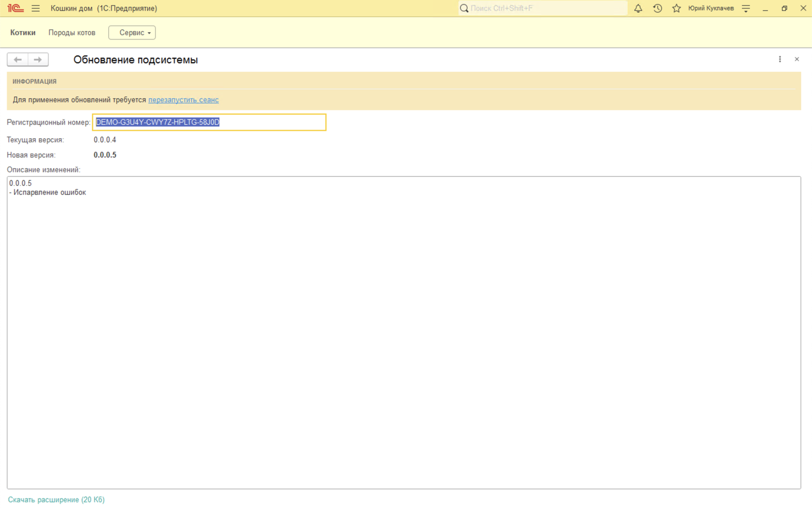The width and height of the screenshot is (812, 508).
Task: Go forward with right arrow button
Action: tap(38, 60)
